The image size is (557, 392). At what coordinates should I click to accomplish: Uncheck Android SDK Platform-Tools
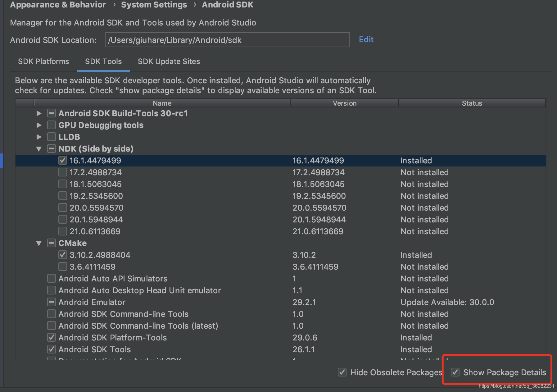click(52, 337)
